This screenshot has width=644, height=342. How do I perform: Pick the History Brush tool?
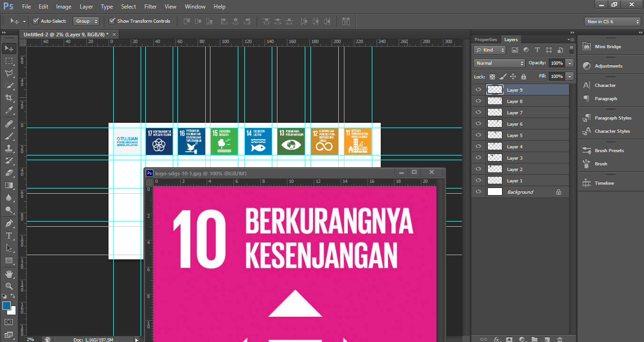[x=8, y=161]
